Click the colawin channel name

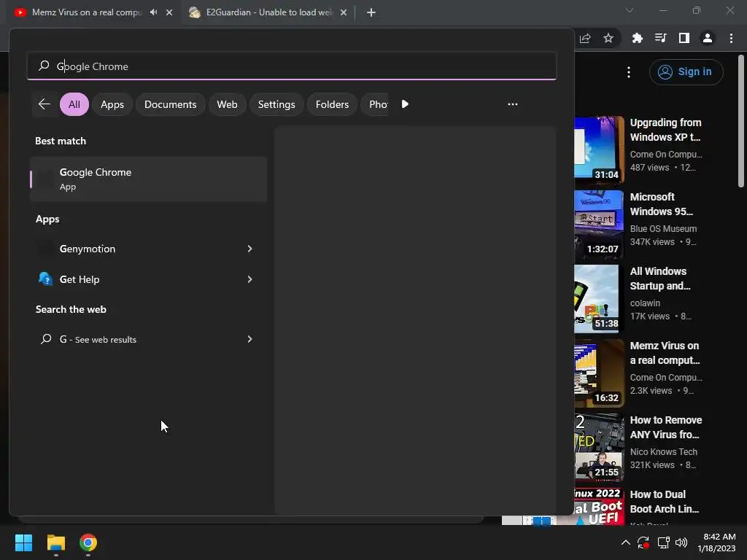(645, 303)
